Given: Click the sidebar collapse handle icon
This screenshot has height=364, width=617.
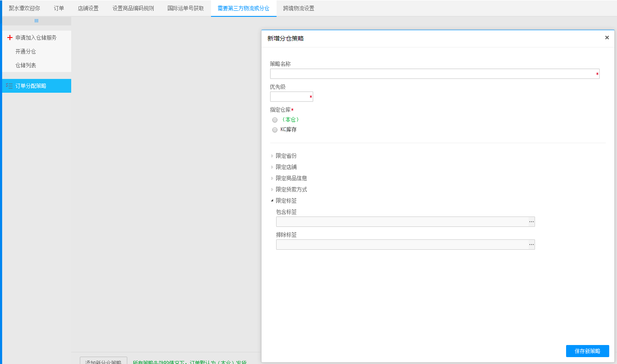Looking at the screenshot, I should 36,21.
